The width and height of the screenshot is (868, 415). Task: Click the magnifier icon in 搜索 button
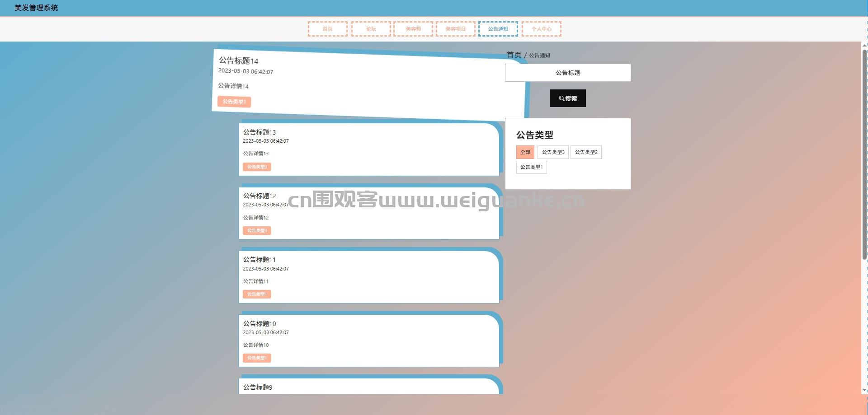coord(561,98)
